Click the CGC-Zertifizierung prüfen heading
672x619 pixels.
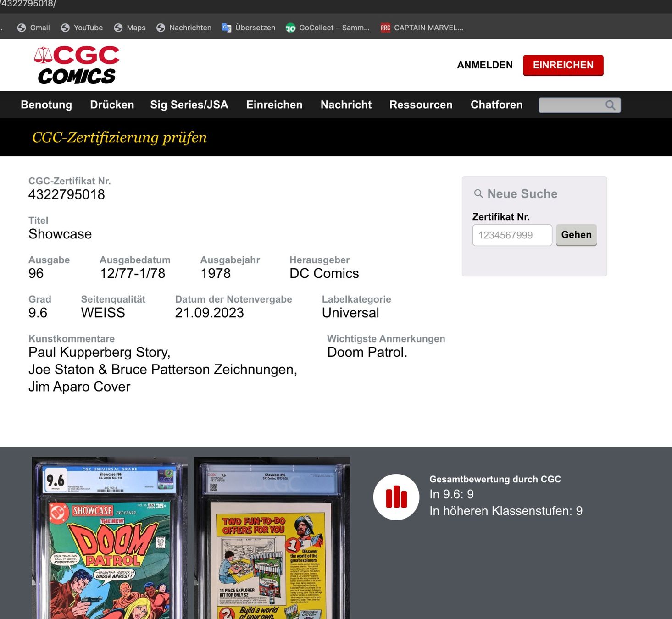point(119,137)
